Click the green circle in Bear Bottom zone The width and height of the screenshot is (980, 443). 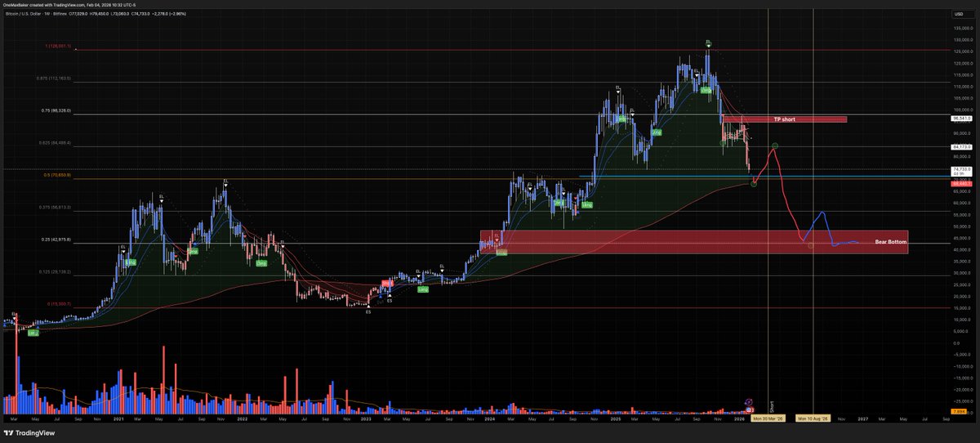[810, 245]
